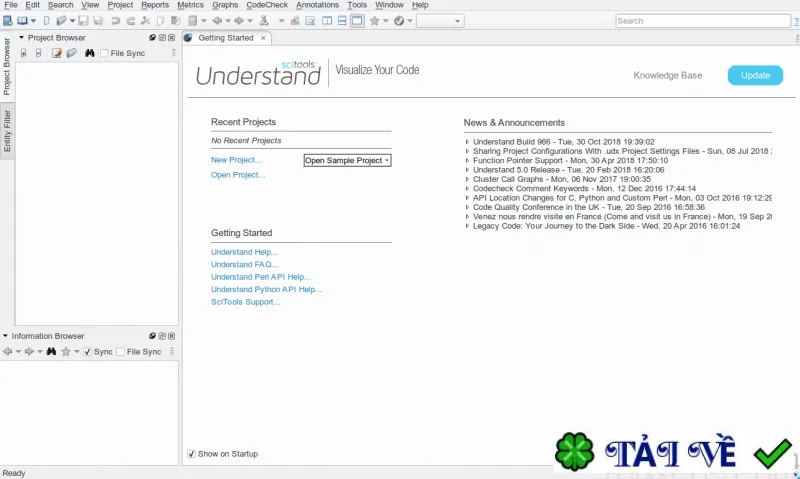Open Understand Python API Help... link
Viewport: 800px width, 479px height.
266,289
